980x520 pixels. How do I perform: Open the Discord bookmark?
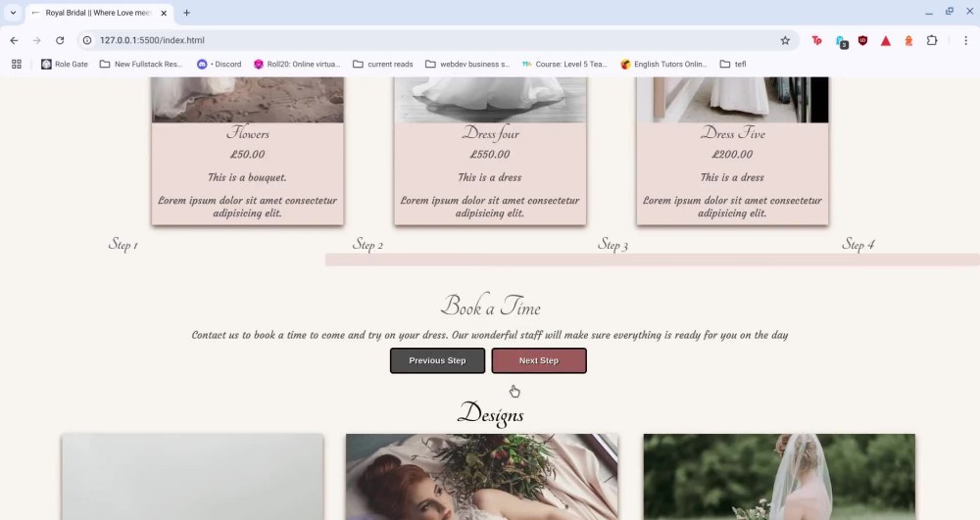(x=219, y=64)
